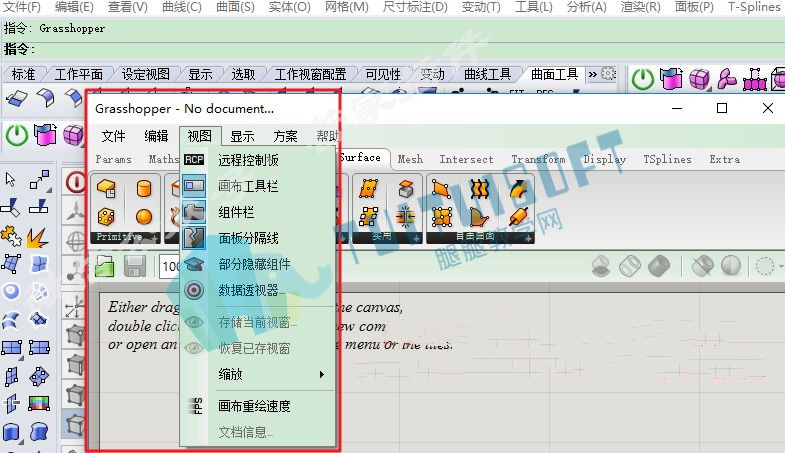Screen dimensions: 785x453
Task: Maximize the Grasshopper window
Action: 722,108
